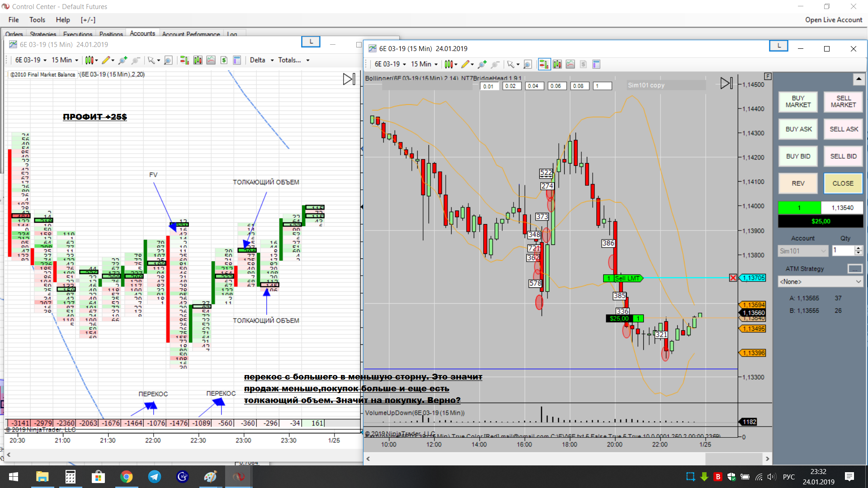The width and height of the screenshot is (868, 488).
Task: Toggle window link L button on right chart
Action: (x=778, y=46)
